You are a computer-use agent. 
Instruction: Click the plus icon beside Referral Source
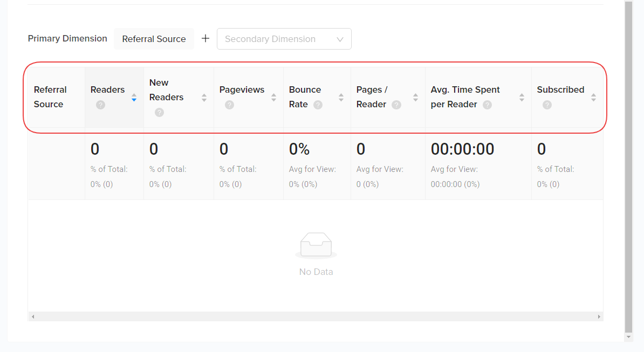205,39
